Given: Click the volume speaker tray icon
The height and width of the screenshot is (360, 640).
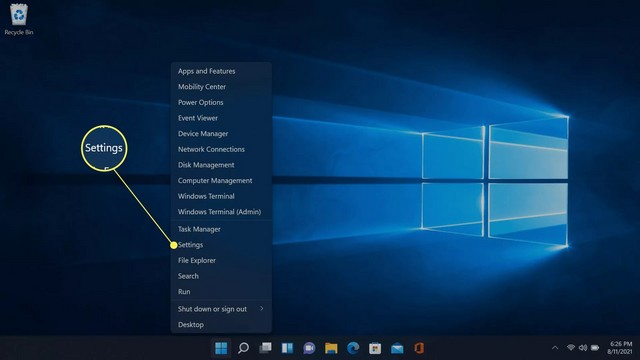Looking at the screenshot, I should 583,348.
